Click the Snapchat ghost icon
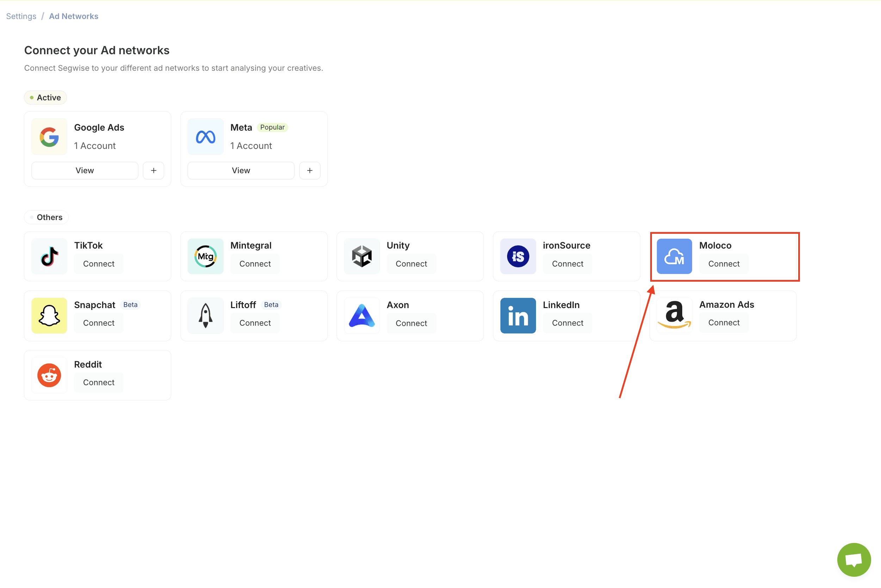Image resolution: width=881 pixels, height=588 pixels. (49, 316)
